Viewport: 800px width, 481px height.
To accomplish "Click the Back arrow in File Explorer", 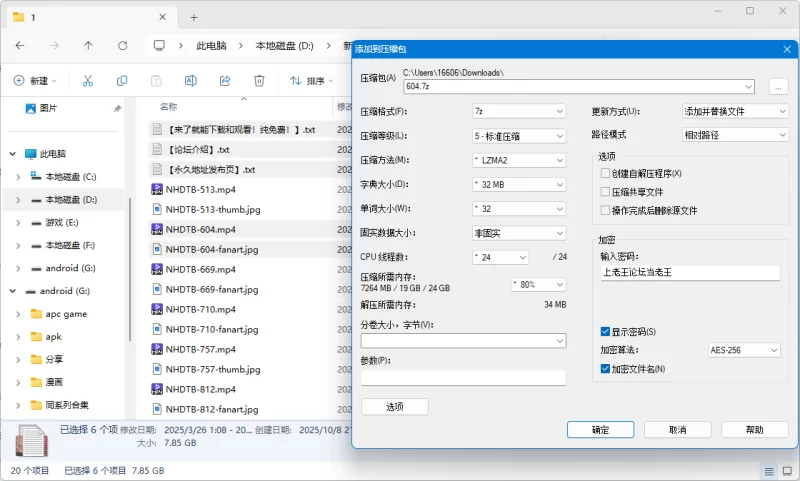I will [20, 45].
